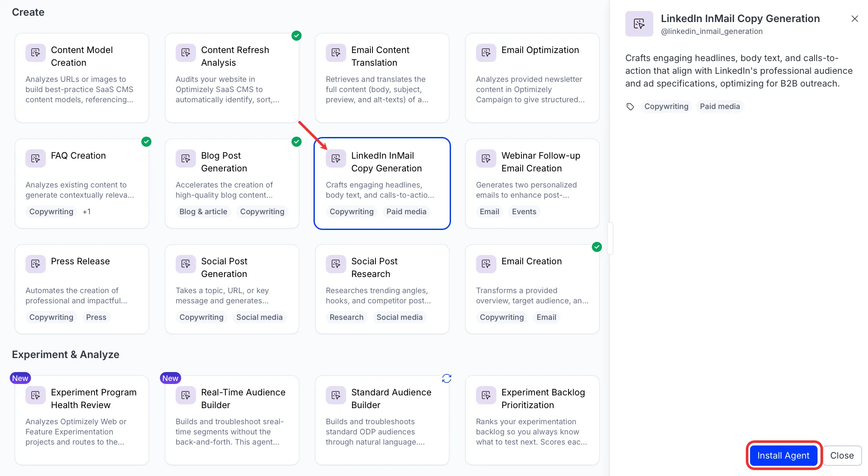The image size is (868, 476).
Task: Install the LinkedIn InMail agent
Action: click(x=784, y=455)
